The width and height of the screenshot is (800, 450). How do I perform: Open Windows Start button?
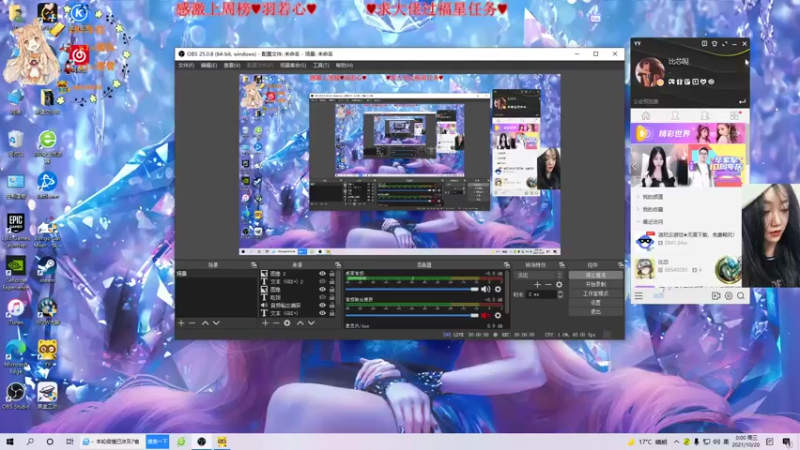10,441
